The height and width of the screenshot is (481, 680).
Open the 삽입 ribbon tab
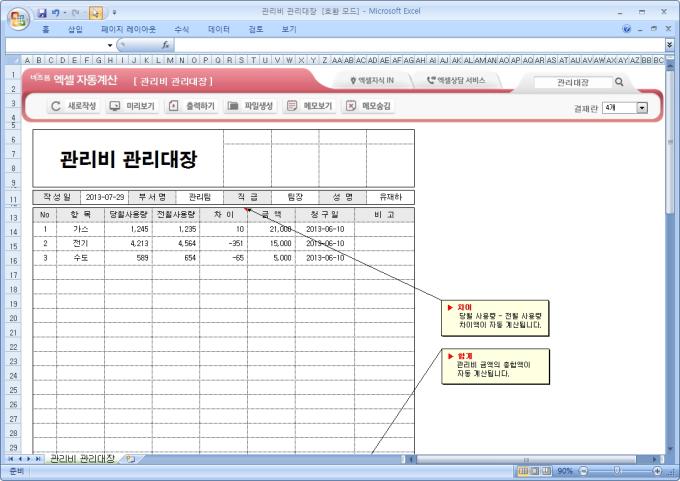click(75, 29)
